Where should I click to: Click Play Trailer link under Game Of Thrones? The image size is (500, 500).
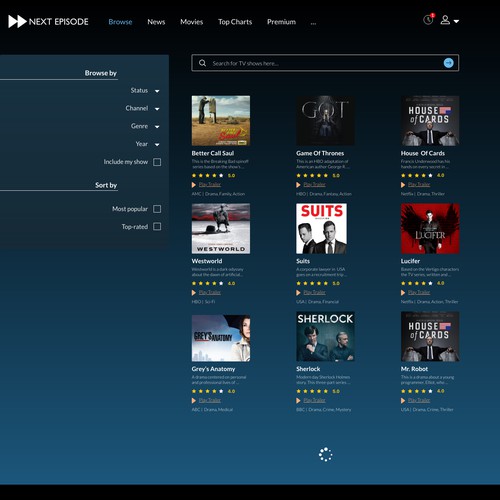[x=314, y=184]
